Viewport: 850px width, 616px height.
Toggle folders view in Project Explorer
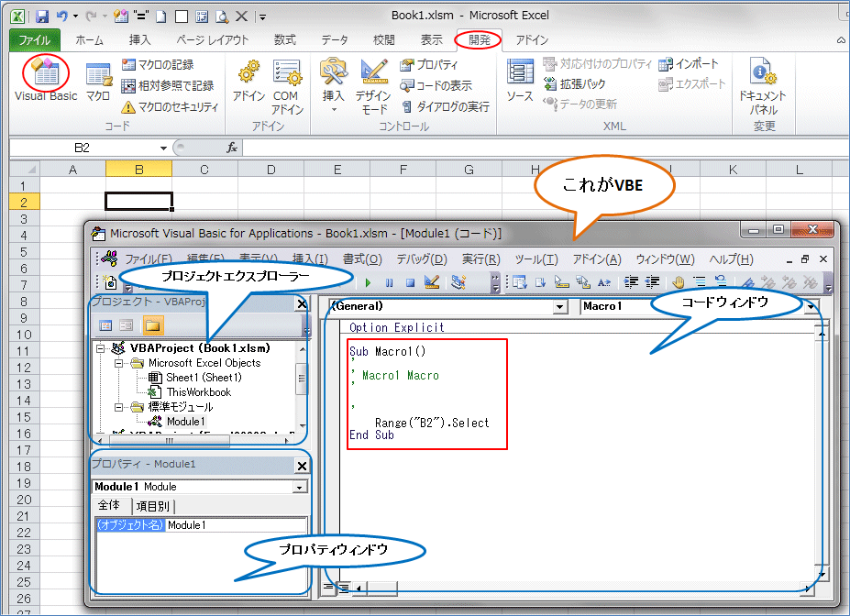[152, 326]
